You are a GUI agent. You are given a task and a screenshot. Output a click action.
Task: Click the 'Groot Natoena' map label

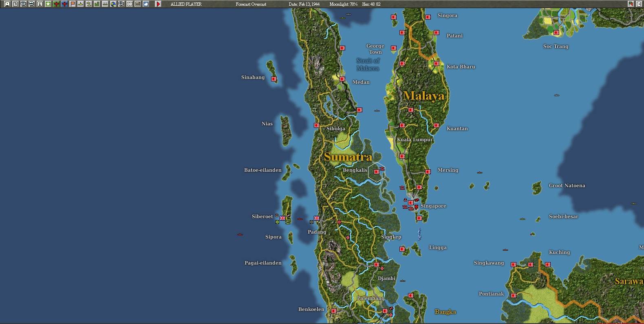(x=567, y=186)
